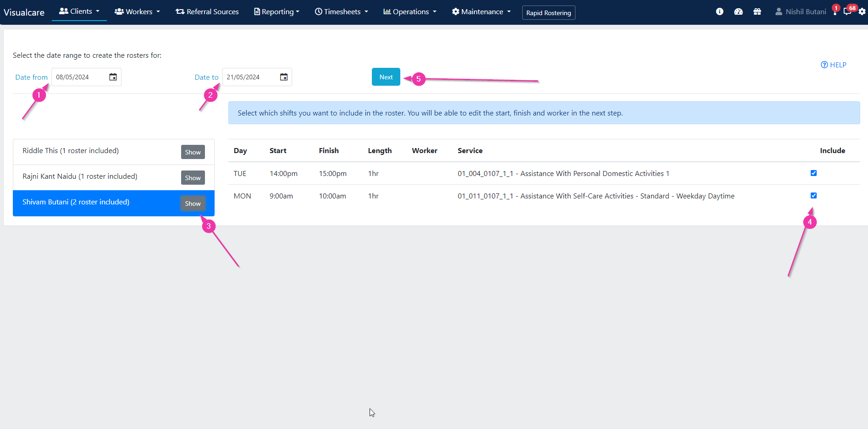Click the Date from input field
This screenshot has height=429, width=868.
[x=86, y=77]
